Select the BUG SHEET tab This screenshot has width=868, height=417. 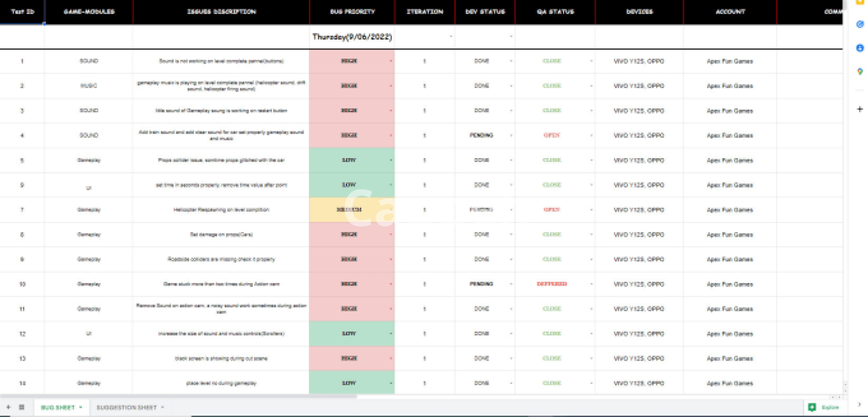coord(57,407)
